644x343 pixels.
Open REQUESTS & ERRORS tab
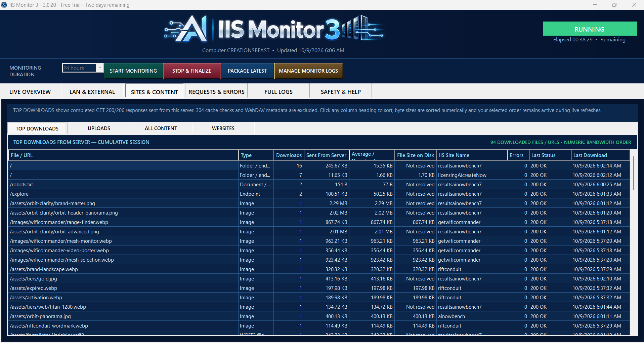(x=216, y=92)
